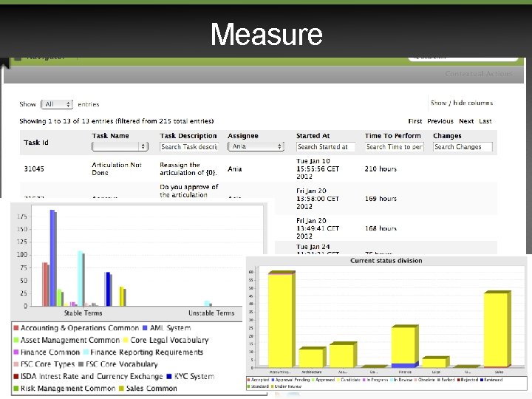Image resolution: width=532 pixels, height=399 pixels.
Task: Click 'Fri Jan 20 13:58:00 CET 2012' cell
Action: coord(318,199)
